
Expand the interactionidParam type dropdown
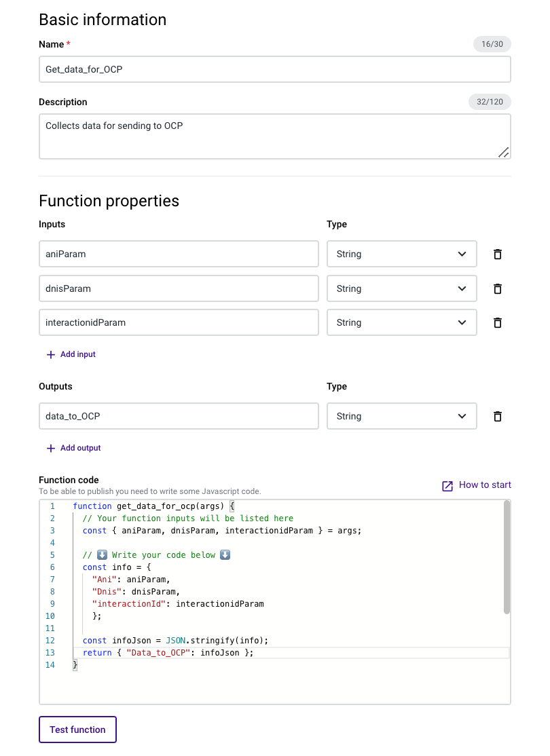[x=401, y=322]
